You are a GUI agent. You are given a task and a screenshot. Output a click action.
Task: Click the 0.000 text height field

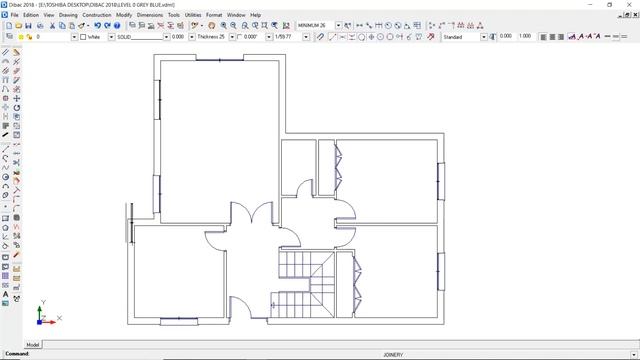coord(506,36)
